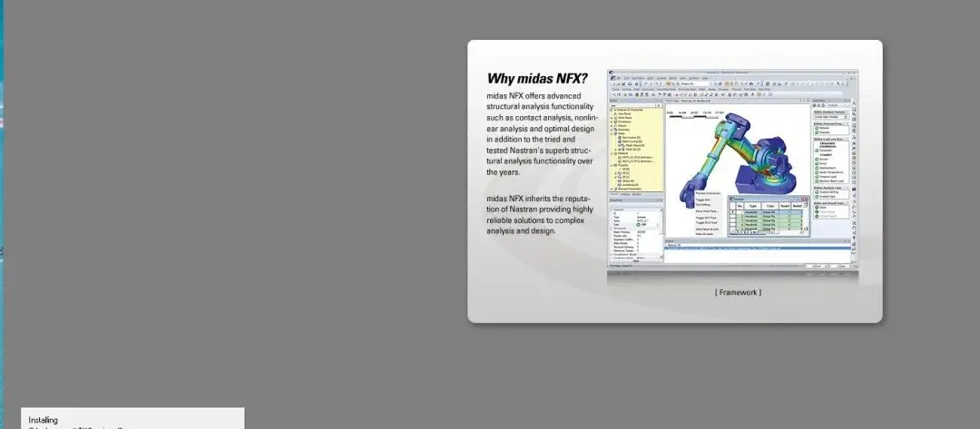Click the "Why midas NFX?" heading
The height and width of the screenshot is (429, 980).
537,79
